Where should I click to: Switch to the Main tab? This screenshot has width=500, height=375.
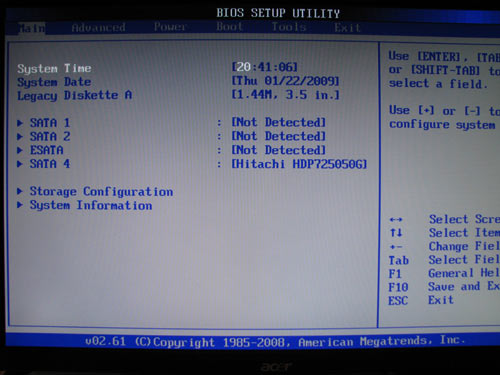coord(31,28)
